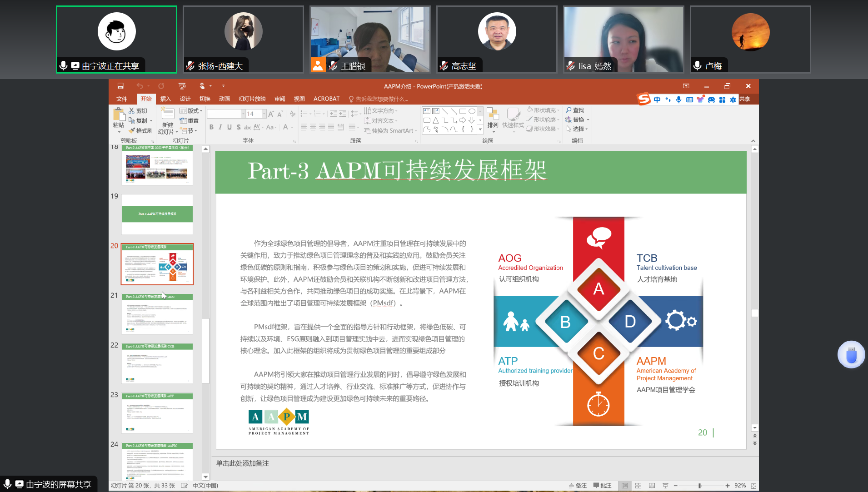Open Find (查找) in the editing group
This screenshot has height=492, width=868.
575,110
